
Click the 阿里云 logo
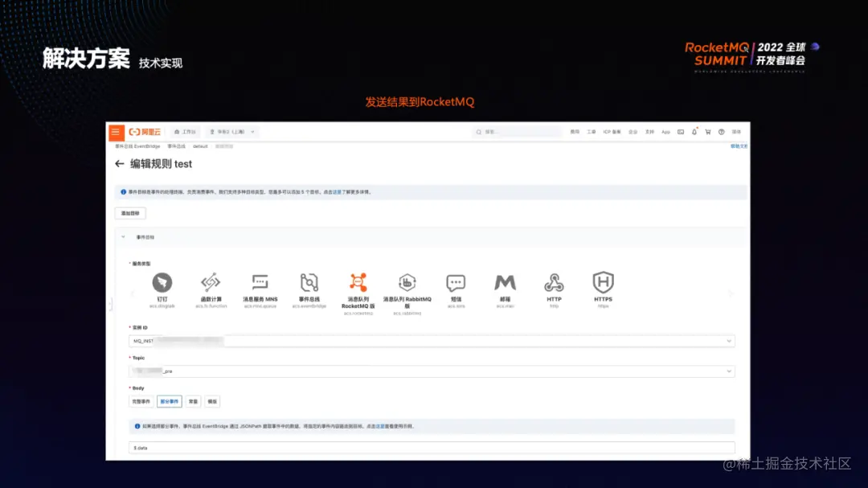click(x=145, y=132)
